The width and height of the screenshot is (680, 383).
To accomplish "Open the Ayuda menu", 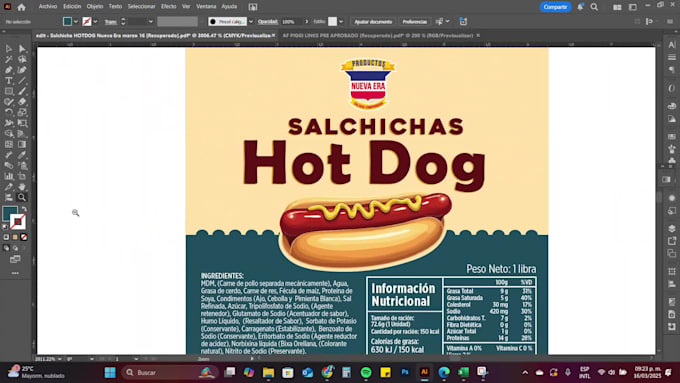I will (229, 7).
